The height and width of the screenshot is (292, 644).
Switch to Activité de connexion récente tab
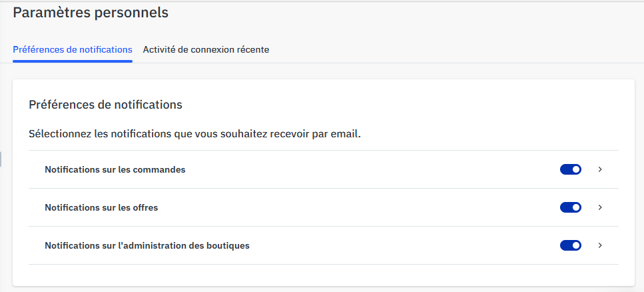206,49
